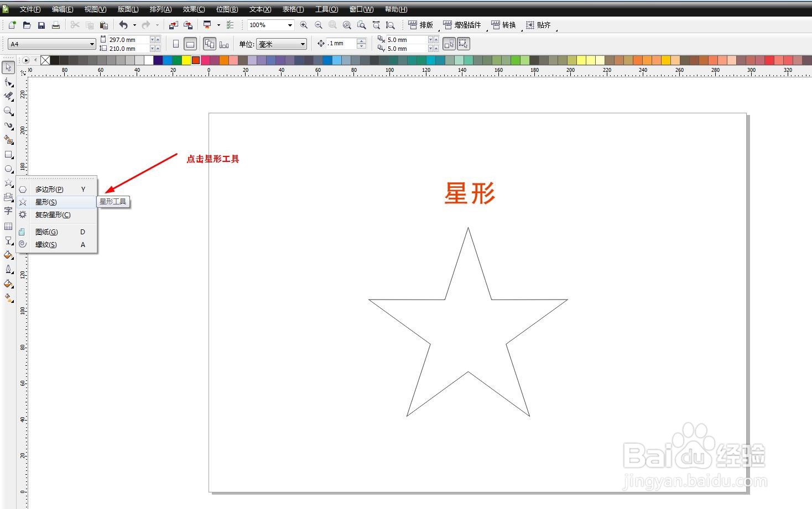Click the Open file folder icon
This screenshot has width=812, height=509.
pyautogui.click(x=27, y=25)
